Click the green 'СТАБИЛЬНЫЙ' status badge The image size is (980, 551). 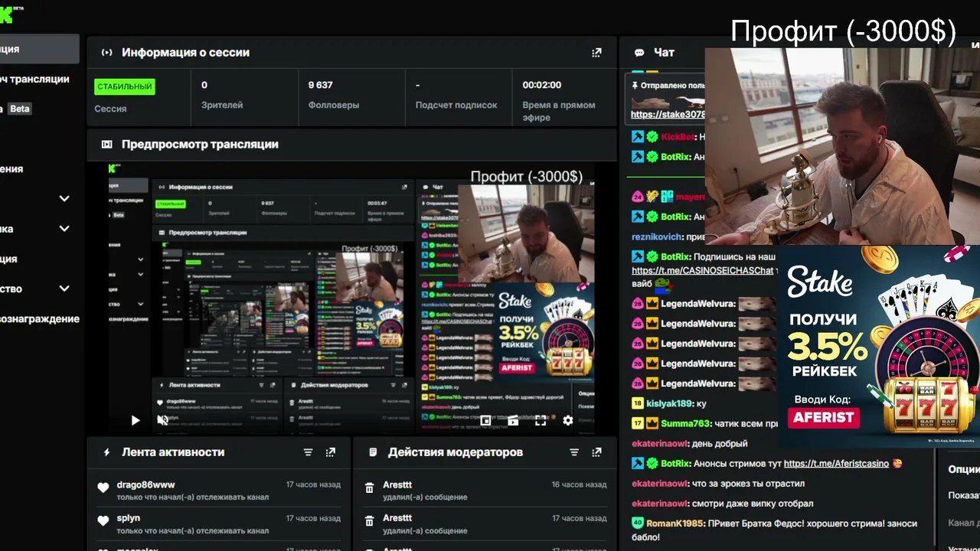[x=125, y=86]
